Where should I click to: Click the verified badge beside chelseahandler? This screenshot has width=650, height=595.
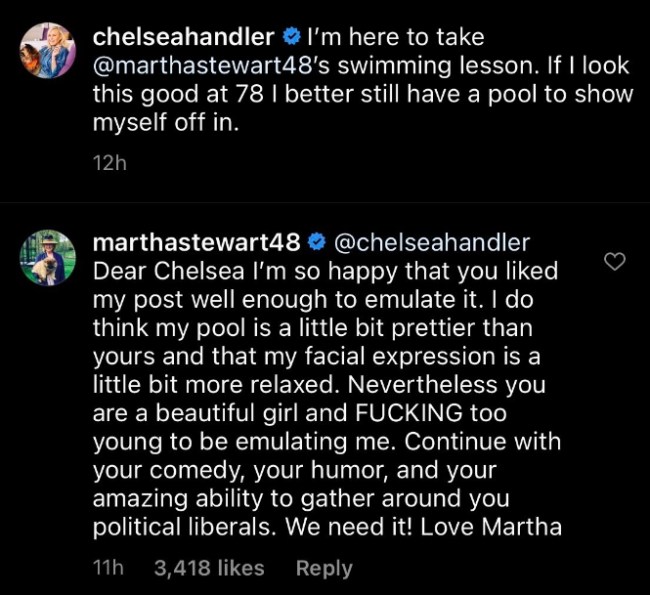(290, 38)
